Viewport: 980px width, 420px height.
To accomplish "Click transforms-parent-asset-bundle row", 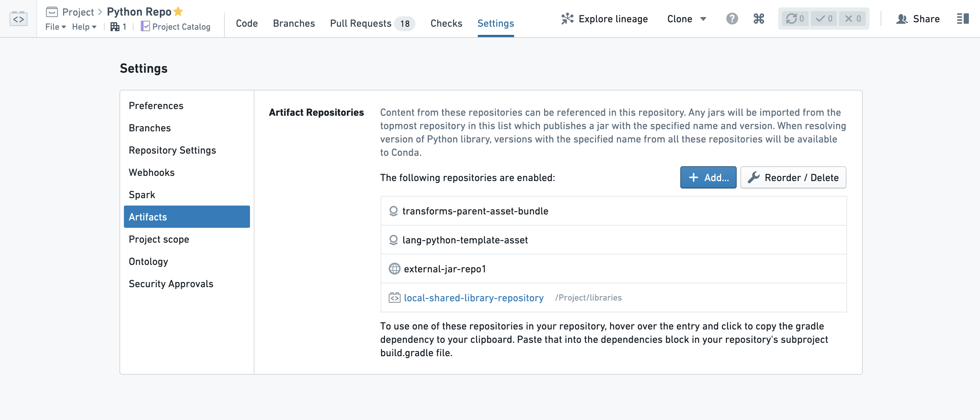I will coord(613,211).
